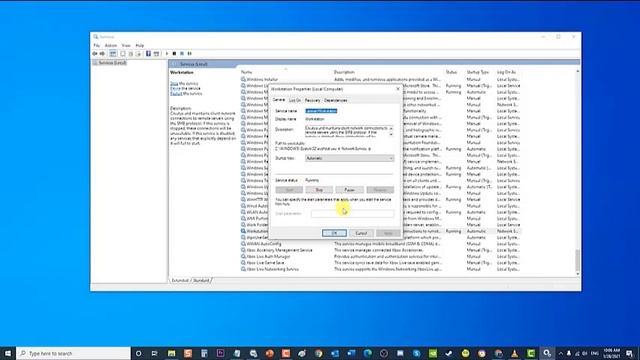Viewport: 640px width, 360px height.
Task: Switch to the Recovery tab
Action: (x=313, y=100)
